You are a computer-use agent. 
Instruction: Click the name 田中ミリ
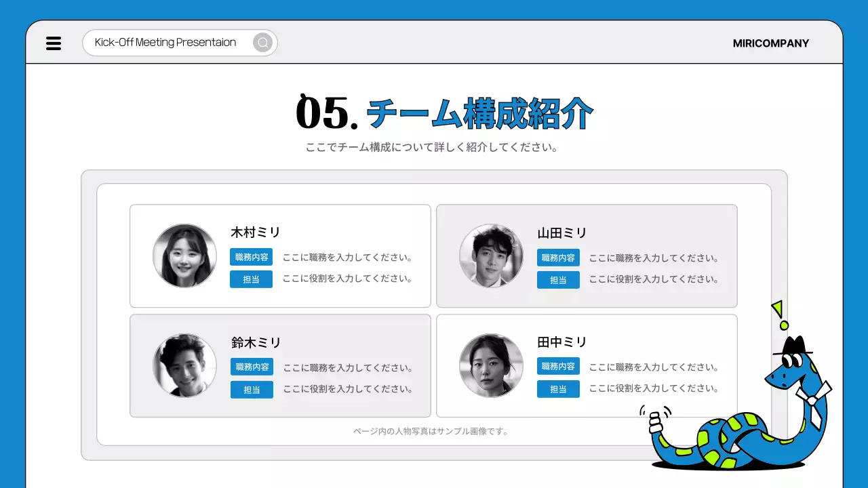click(x=562, y=342)
